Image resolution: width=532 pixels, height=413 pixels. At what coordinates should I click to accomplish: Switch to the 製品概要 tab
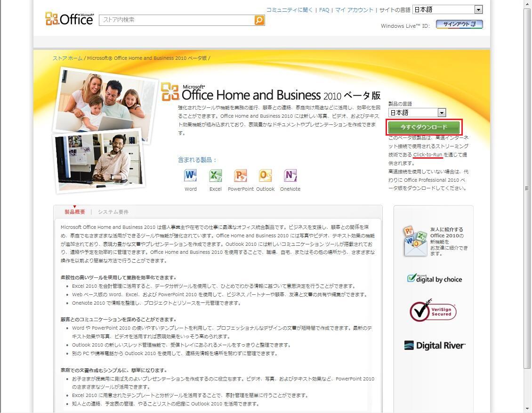(x=75, y=212)
